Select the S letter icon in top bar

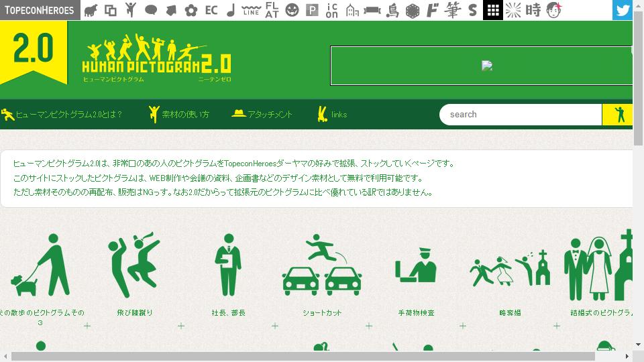(473, 10)
